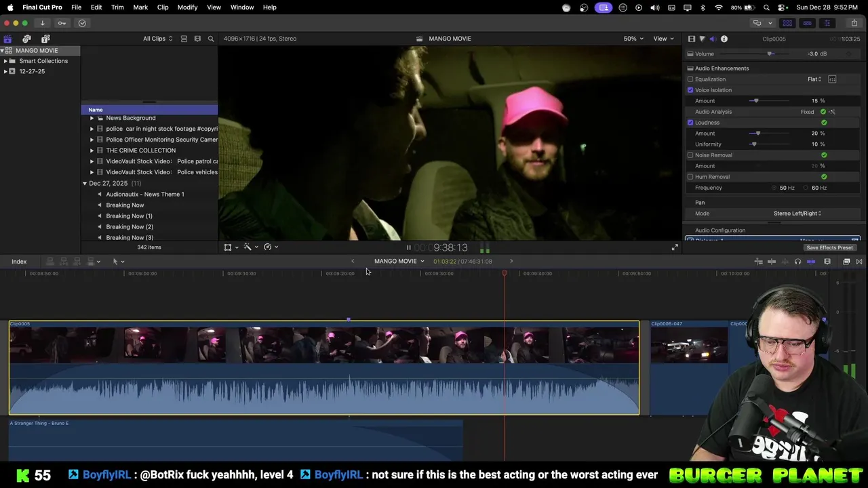Enable the Hum Removal checkbox
This screenshot has width=868, height=488.
[x=690, y=177]
